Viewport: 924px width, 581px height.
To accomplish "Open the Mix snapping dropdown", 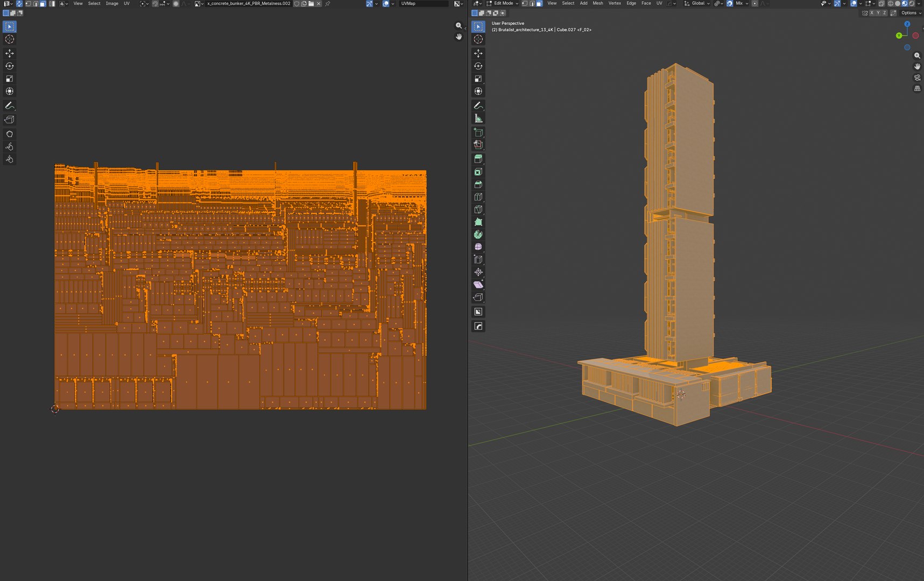I will (x=742, y=3).
